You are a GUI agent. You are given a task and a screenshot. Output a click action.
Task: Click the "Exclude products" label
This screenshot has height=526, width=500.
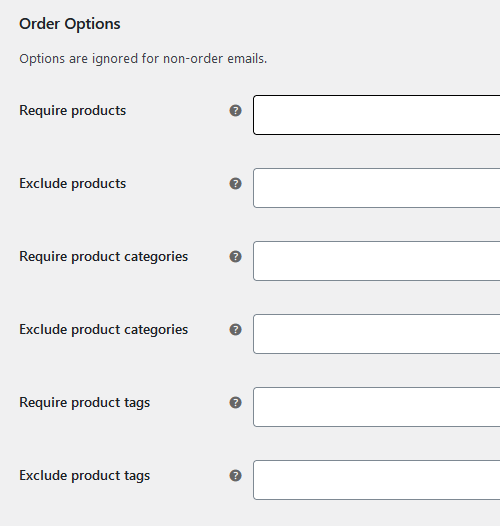click(x=72, y=184)
